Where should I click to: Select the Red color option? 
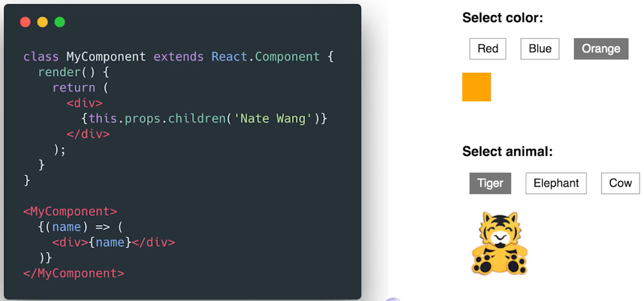488,49
